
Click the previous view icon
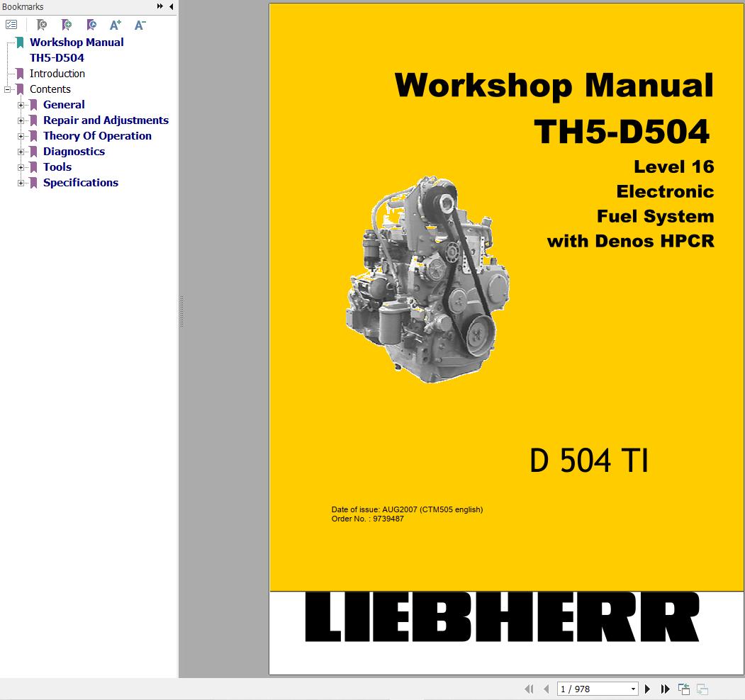coord(684,689)
